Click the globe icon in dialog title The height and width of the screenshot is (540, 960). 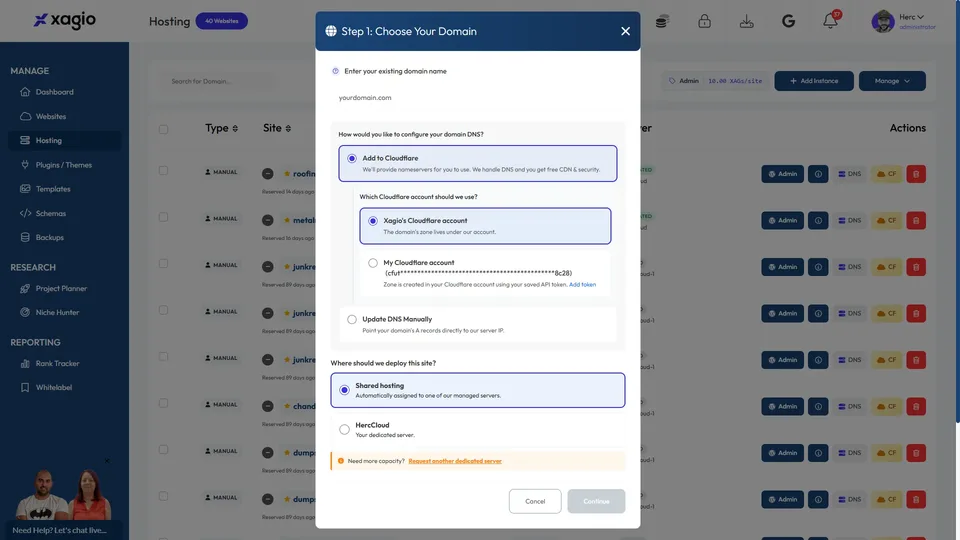(331, 31)
